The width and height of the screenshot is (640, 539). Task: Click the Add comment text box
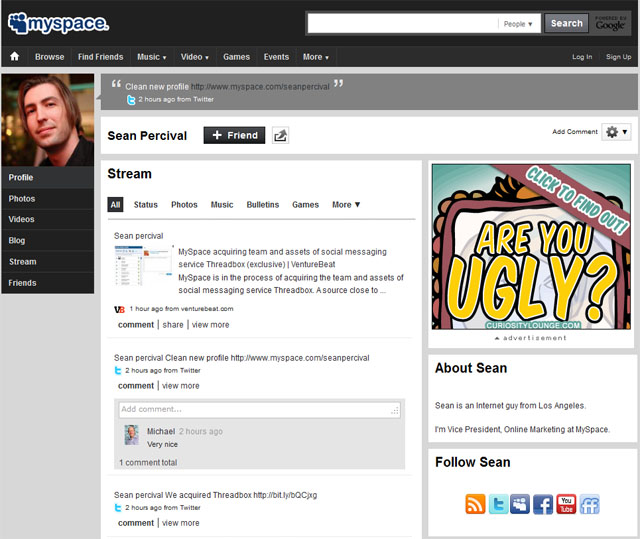pos(260,410)
